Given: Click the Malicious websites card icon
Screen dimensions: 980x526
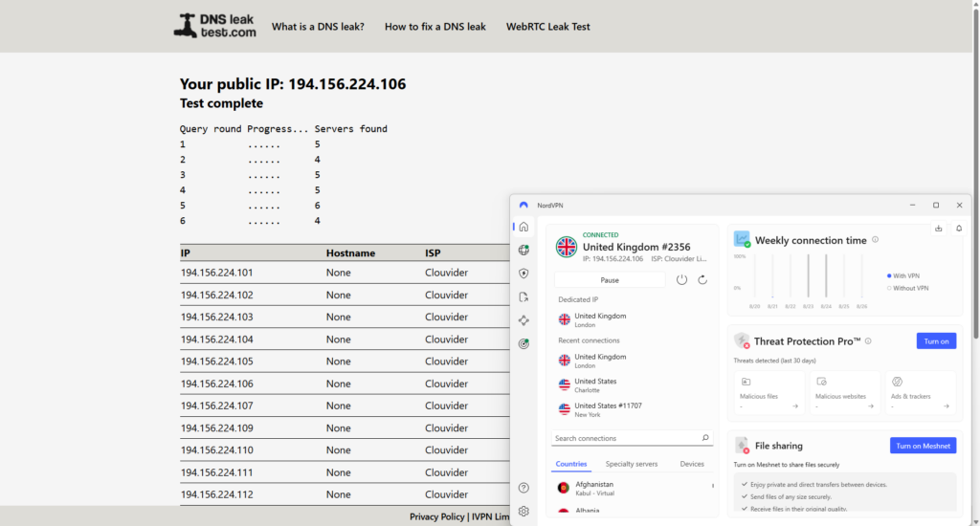Looking at the screenshot, I should click(821, 382).
